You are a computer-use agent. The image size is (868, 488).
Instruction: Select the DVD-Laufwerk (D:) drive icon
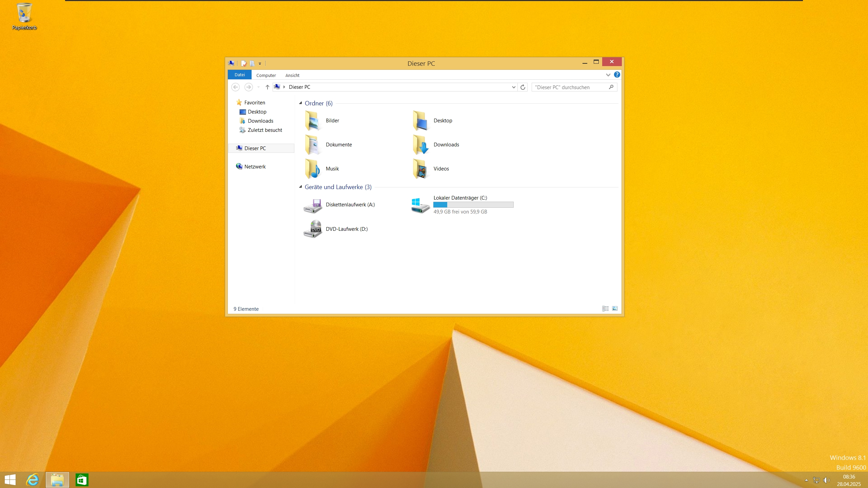click(313, 229)
